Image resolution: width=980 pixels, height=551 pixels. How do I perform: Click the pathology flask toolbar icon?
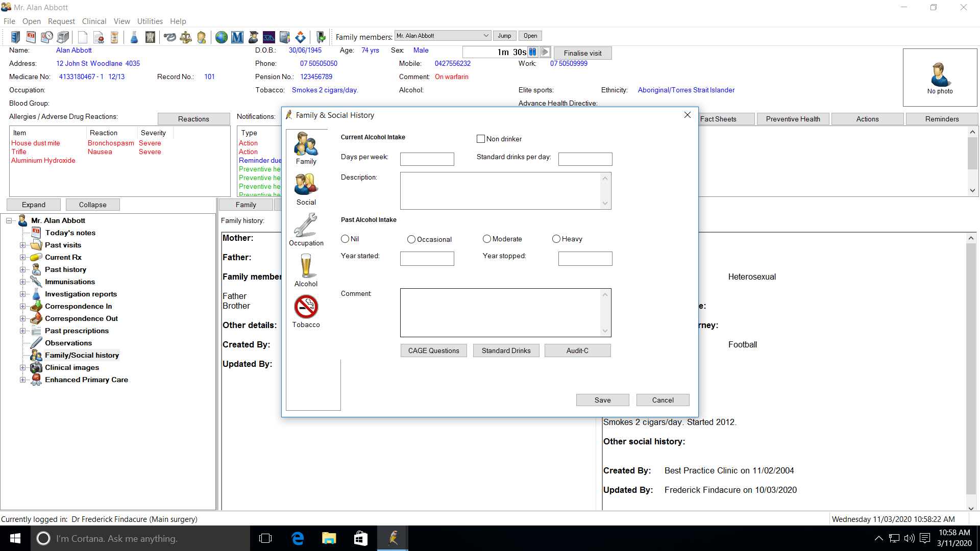(x=134, y=37)
